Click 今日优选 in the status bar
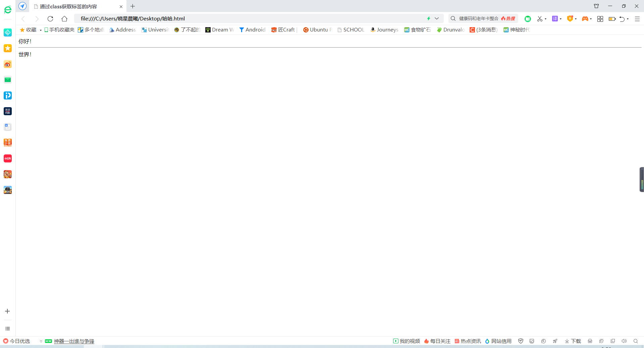The width and height of the screenshot is (644, 348). point(16,341)
